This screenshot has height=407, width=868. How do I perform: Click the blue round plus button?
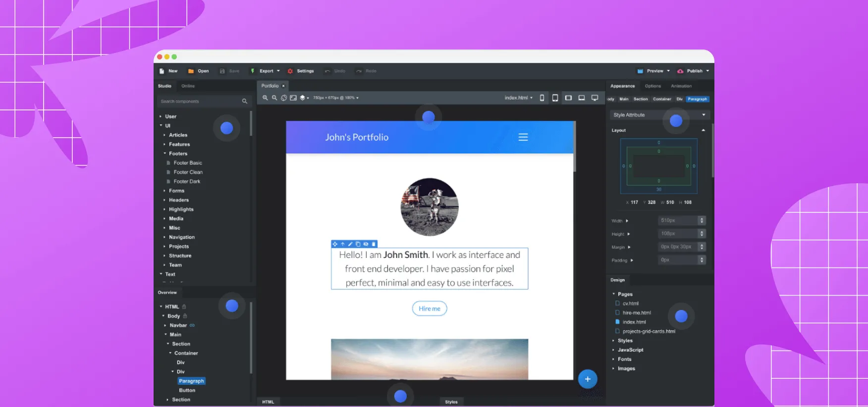point(588,379)
